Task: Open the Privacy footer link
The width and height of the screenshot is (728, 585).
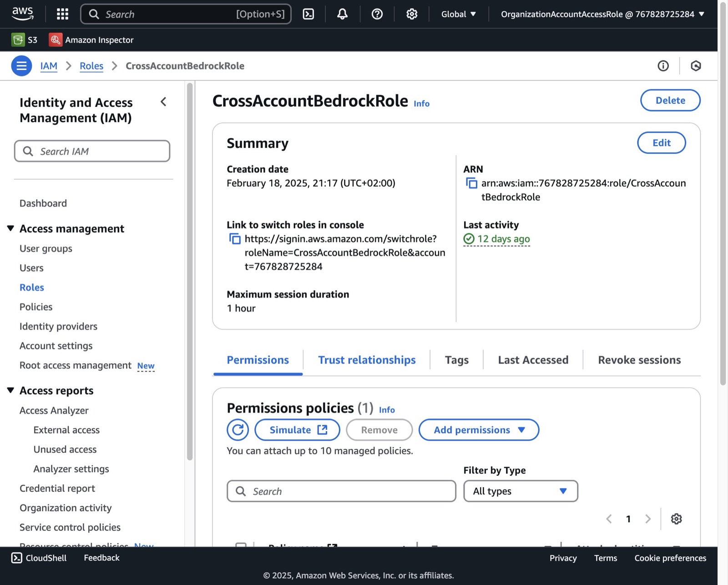Action: (x=563, y=558)
